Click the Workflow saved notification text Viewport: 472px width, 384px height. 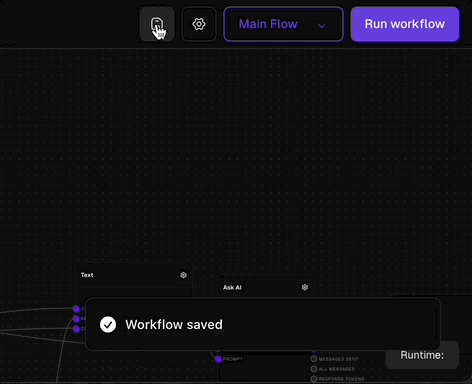point(174,325)
